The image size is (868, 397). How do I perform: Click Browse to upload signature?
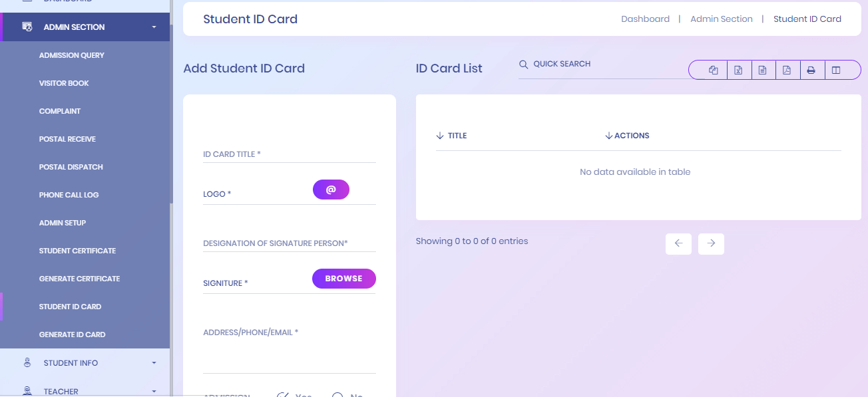point(344,279)
